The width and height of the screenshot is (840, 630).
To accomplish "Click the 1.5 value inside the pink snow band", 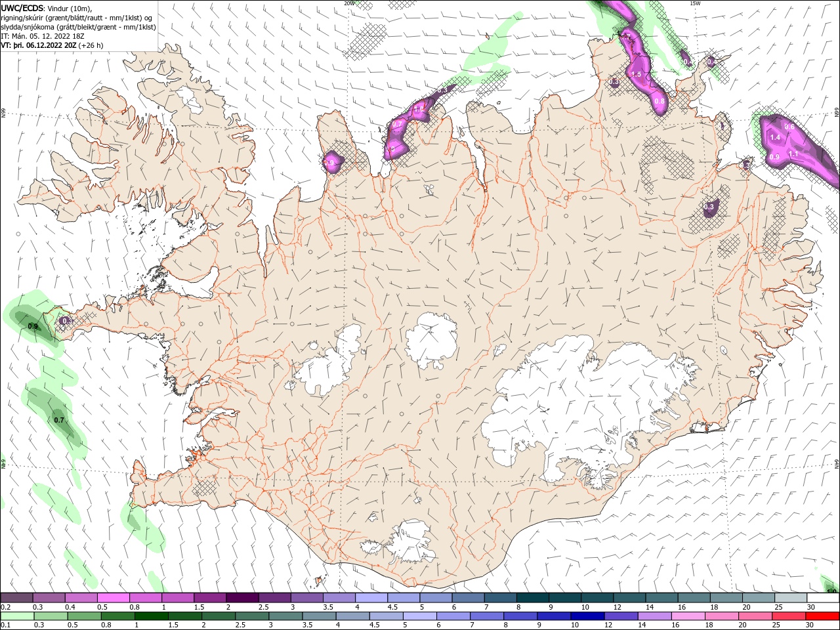I will click(x=636, y=74).
